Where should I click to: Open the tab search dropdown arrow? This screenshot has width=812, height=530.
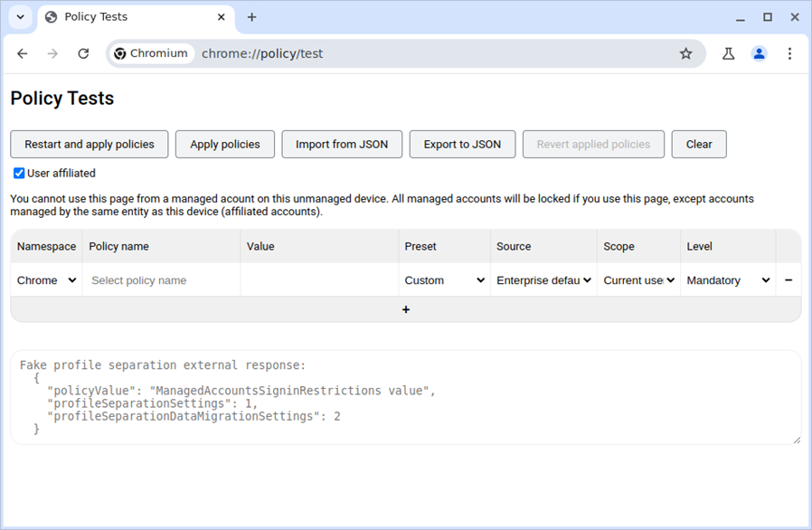point(20,17)
